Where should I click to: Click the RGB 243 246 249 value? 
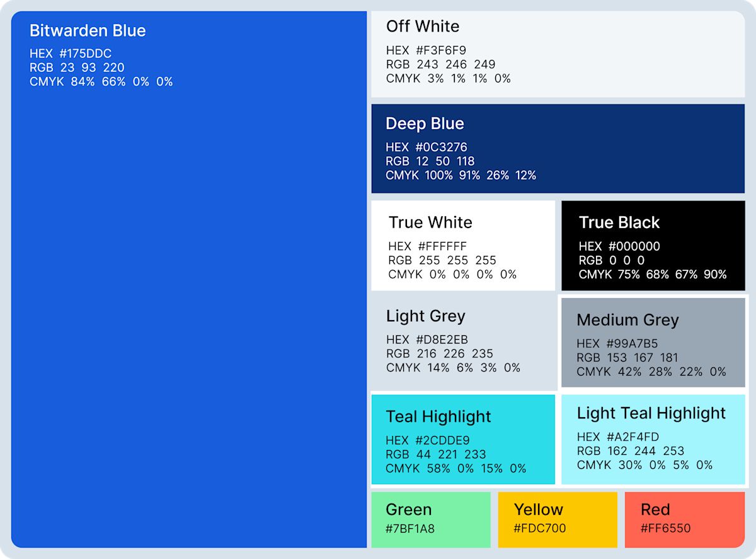tap(440, 64)
